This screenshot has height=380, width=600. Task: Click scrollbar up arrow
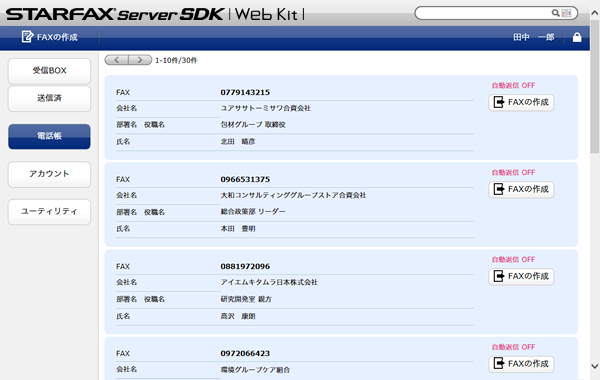pyautogui.click(x=595, y=13)
